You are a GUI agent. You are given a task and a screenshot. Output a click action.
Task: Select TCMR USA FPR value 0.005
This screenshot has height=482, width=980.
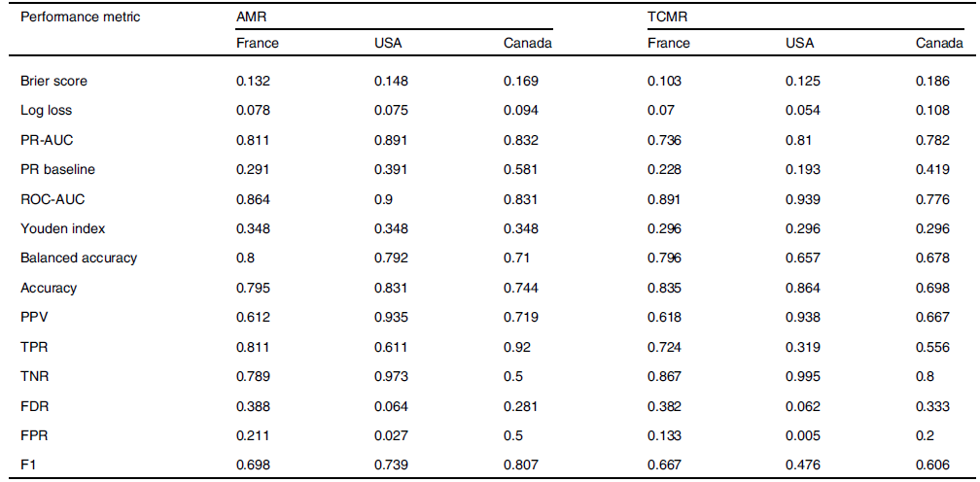point(802,436)
